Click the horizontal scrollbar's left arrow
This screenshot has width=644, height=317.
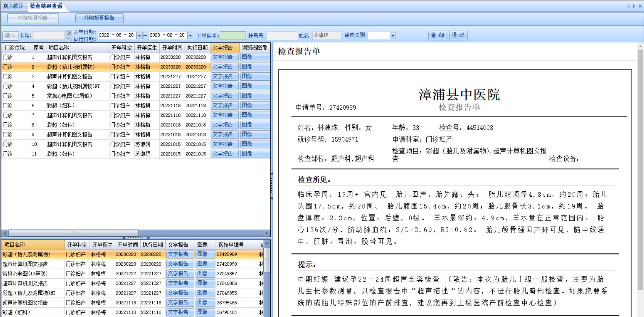5,233
